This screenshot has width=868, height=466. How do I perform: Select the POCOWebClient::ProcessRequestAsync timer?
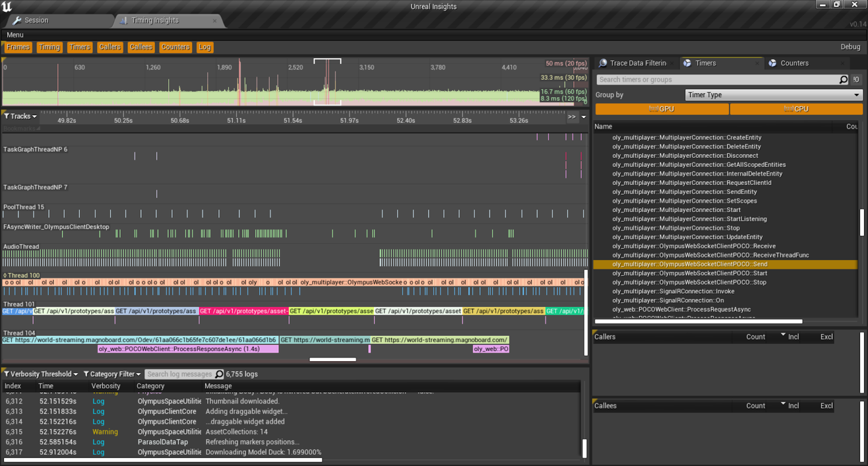coord(725,309)
